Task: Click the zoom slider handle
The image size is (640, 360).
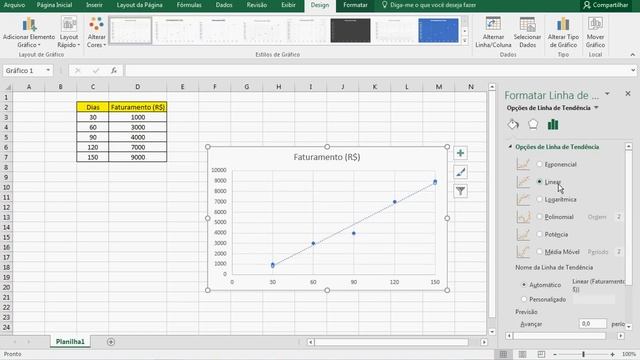Action: click(x=584, y=354)
